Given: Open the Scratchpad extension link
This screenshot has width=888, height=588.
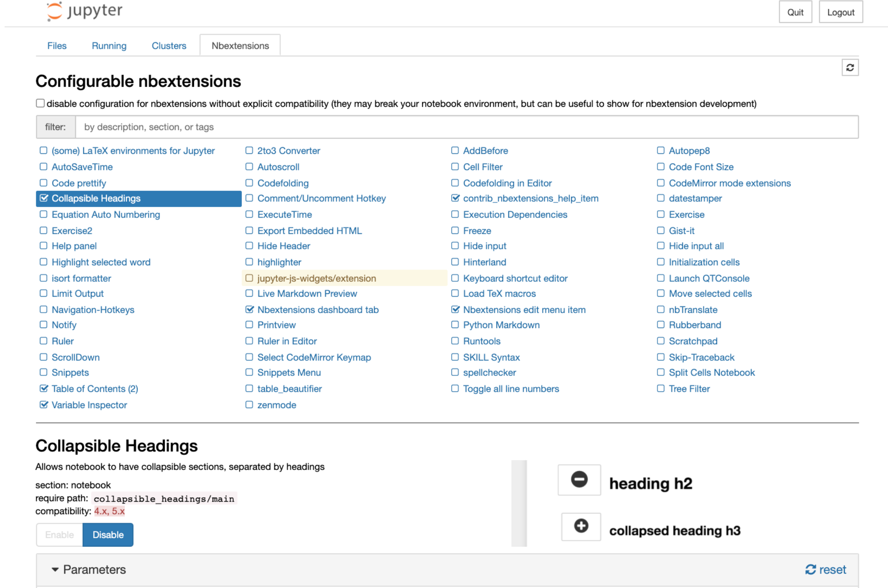Looking at the screenshot, I should click(x=693, y=341).
